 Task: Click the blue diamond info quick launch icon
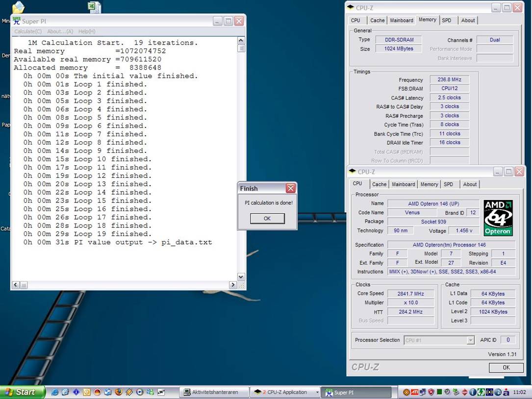pyautogui.click(x=76, y=392)
